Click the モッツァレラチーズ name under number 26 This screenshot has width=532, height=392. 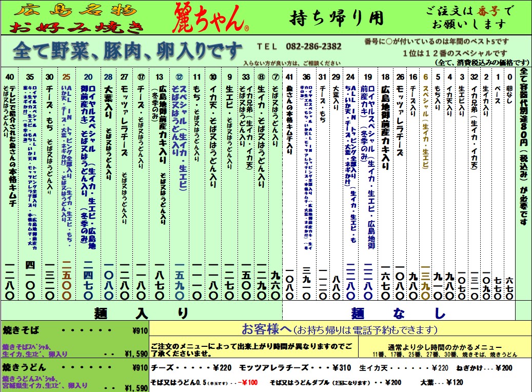point(400,121)
